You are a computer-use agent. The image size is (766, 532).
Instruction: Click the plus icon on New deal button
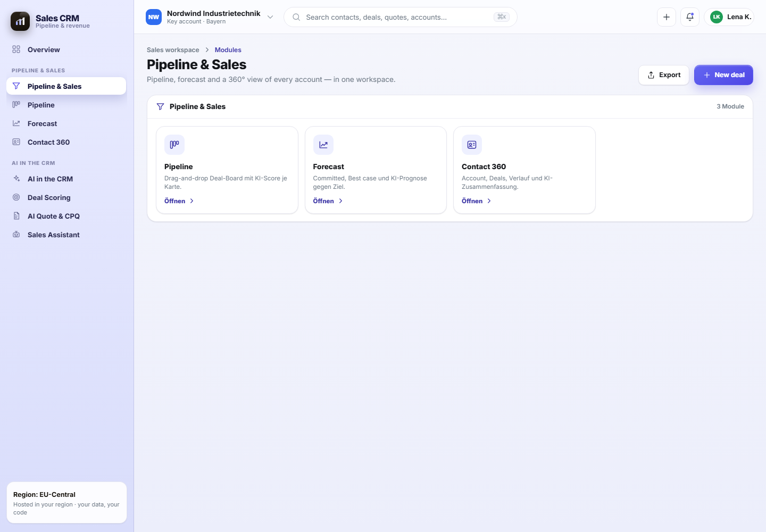pyautogui.click(x=707, y=75)
